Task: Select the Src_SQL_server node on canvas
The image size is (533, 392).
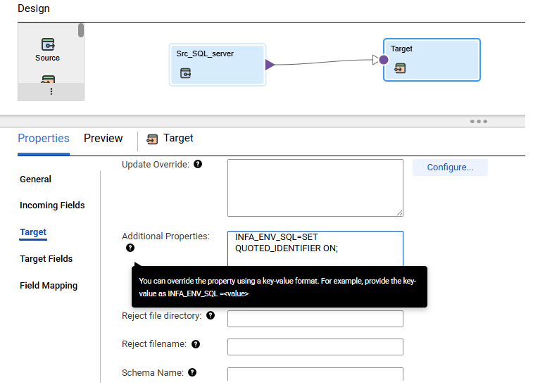Action: [218, 65]
